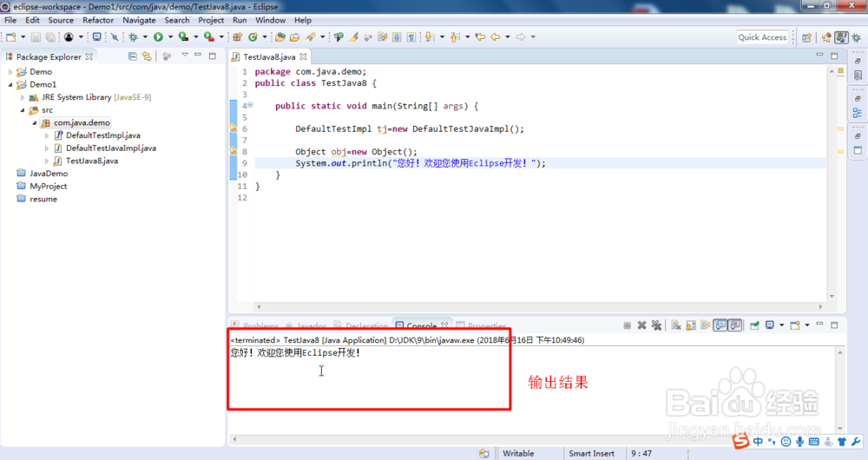The width and height of the screenshot is (868, 460).
Task: Open the Open Perspective icon
Action: (806, 37)
